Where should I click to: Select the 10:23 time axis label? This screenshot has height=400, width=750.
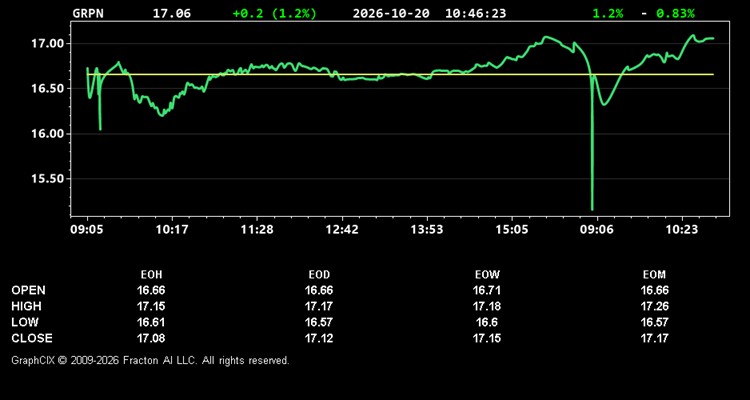(x=682, y=230)
